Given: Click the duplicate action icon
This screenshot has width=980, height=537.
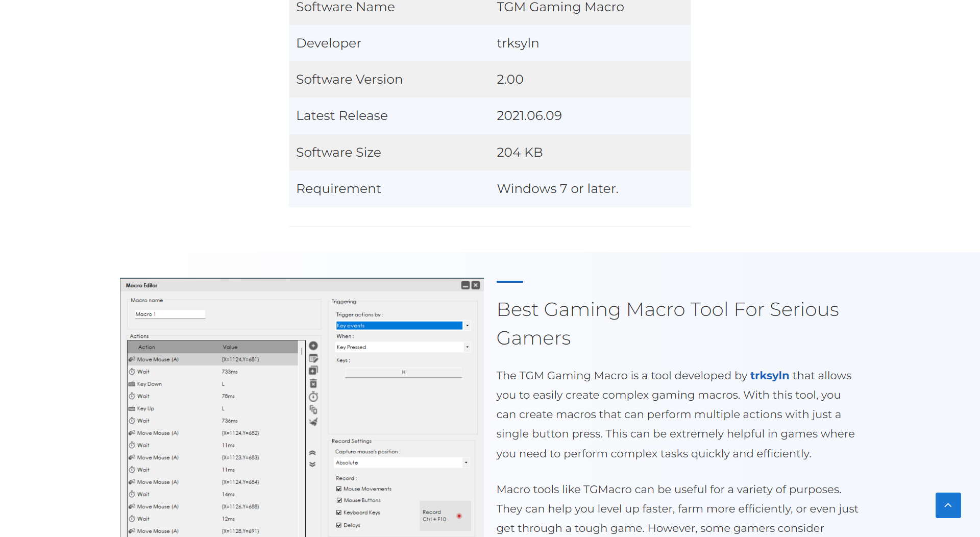Looking at the screenshot, I should click(313, 371).
